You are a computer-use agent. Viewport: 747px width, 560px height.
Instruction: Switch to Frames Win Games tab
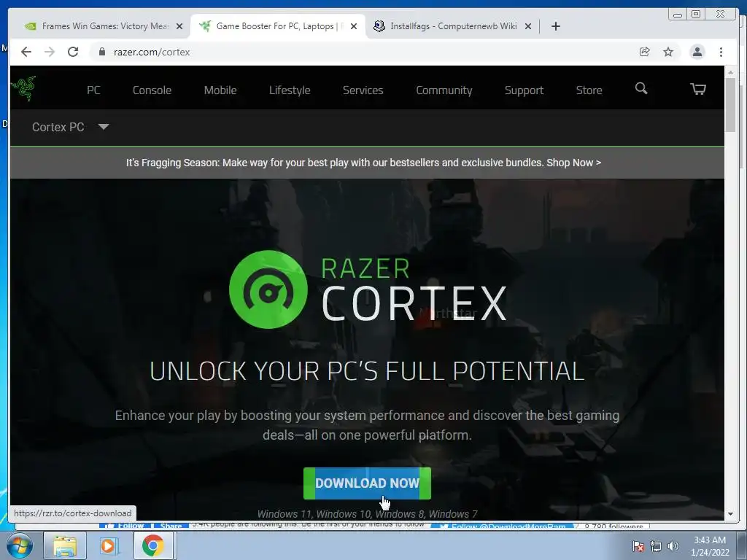(104, 26)
